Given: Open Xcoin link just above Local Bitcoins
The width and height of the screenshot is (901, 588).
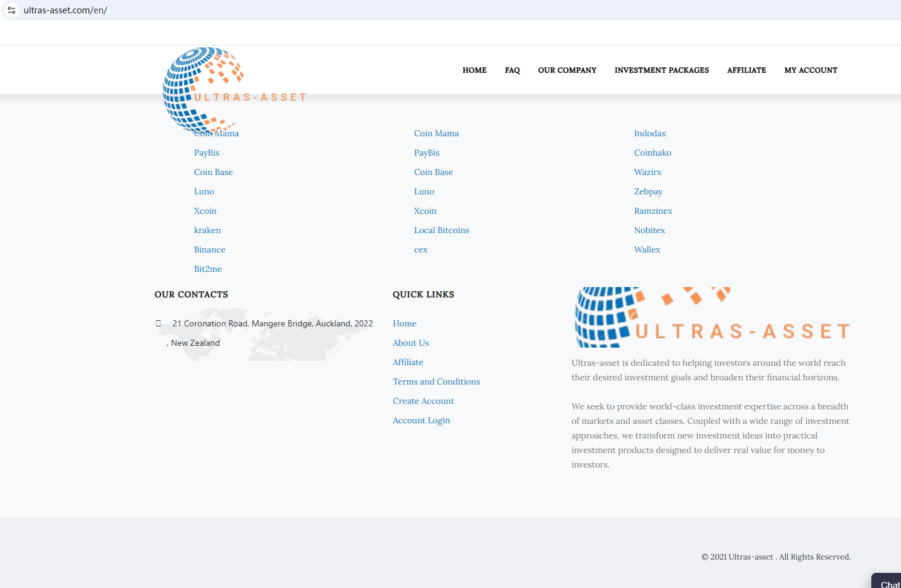Looking at the screenshot, I should tap(426, 211).
